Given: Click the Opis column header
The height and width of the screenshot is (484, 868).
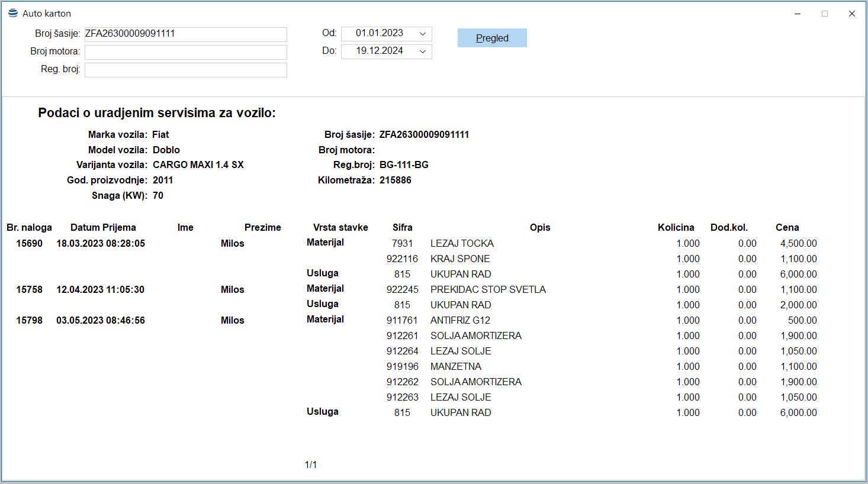Looking at the screenshot, I should coord(540,227).
